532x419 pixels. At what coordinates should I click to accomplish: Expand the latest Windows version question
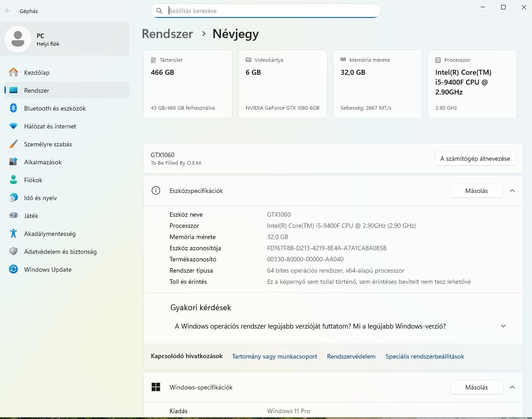[x=503, y=326]
